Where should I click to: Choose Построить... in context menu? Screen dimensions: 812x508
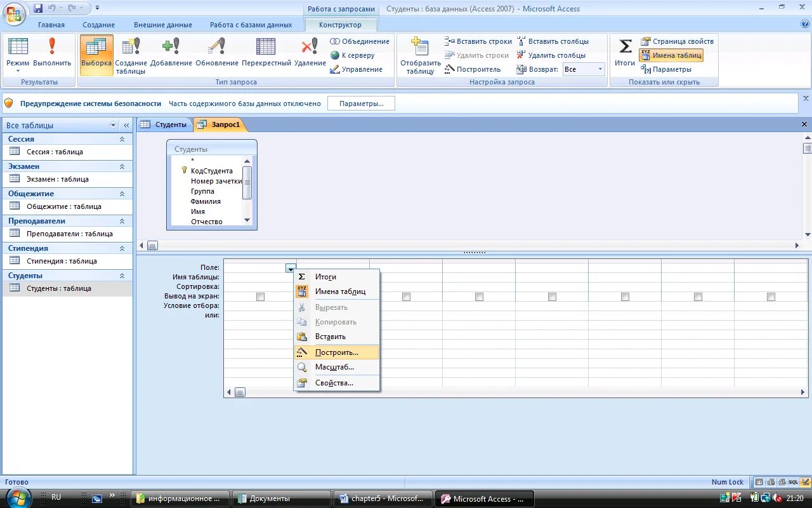click(x=337, y=352)
